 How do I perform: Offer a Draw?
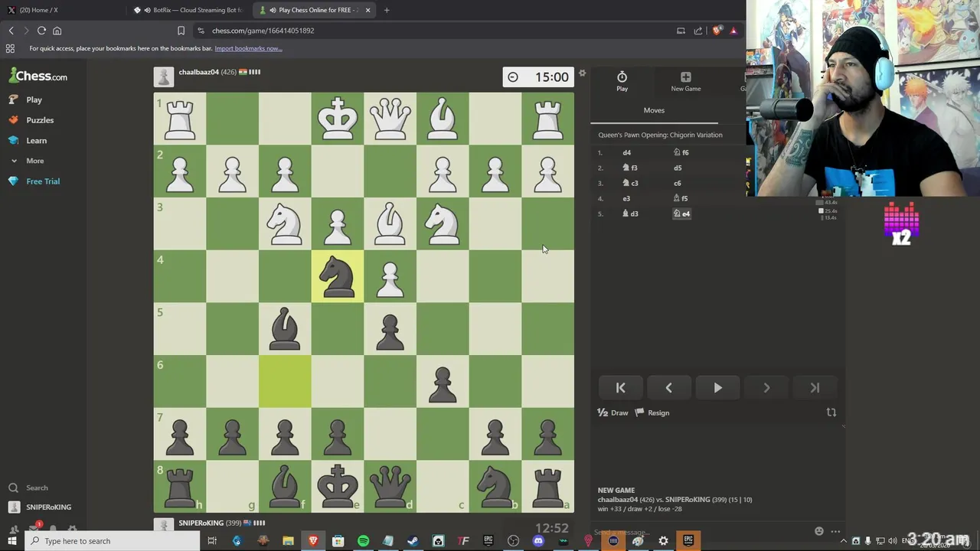pyautogui.click(x=612, y=412)
